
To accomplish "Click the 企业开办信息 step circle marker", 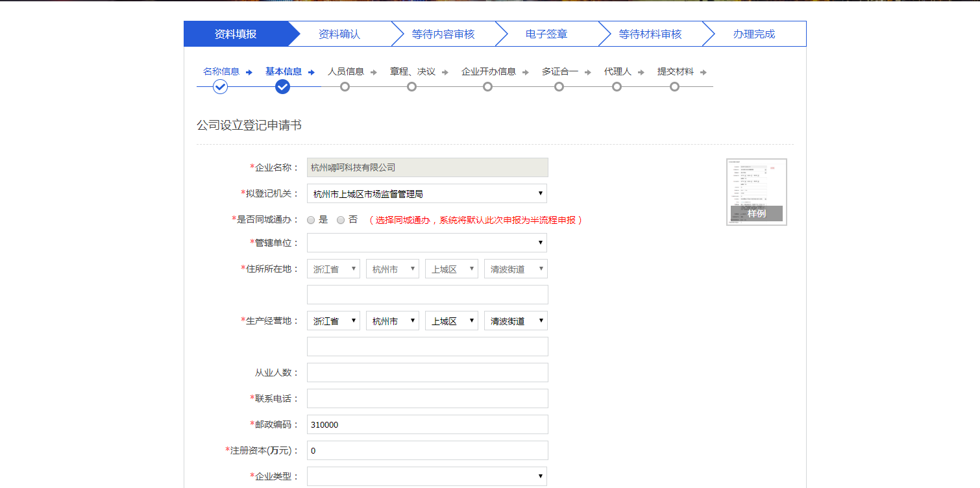I will tap(487, 87).
